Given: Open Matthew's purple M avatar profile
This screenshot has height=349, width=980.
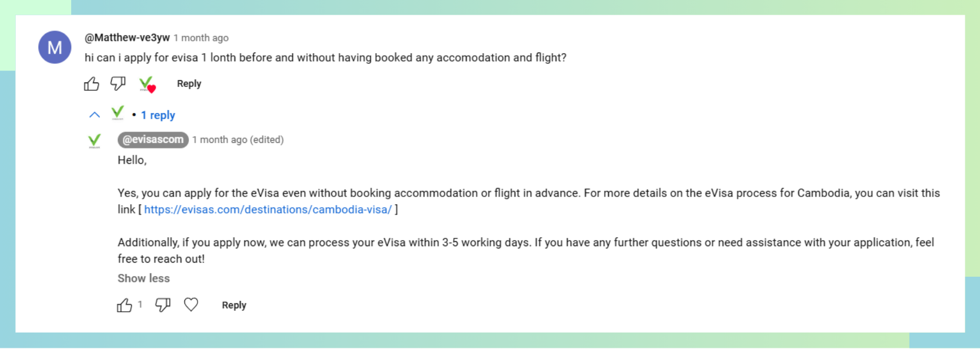Looking at the screenshot, I should 55,47.
